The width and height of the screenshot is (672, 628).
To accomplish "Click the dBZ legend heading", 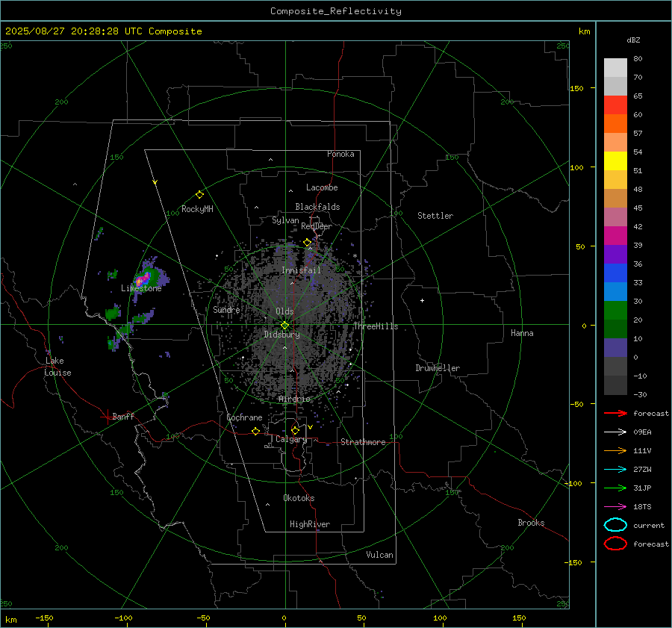I will pyautogui.click(x=633, y=40).
